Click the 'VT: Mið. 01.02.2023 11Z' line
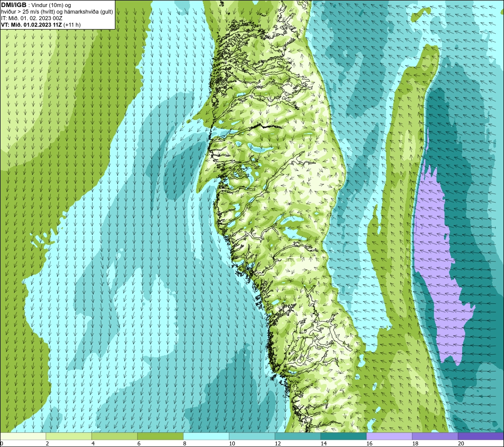The height and width of the screenshot is (447, 504). click(31, 25)
